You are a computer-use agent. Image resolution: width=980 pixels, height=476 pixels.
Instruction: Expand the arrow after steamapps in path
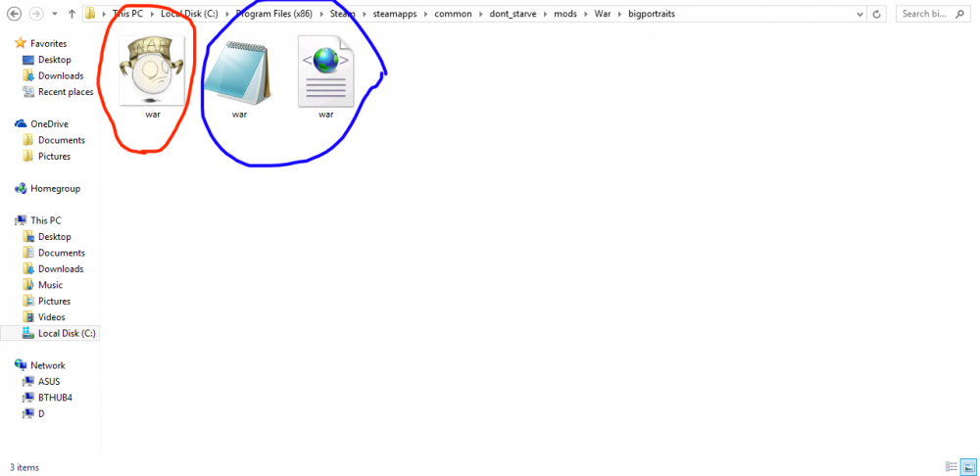pyautogui.click(x=425, y=14)
